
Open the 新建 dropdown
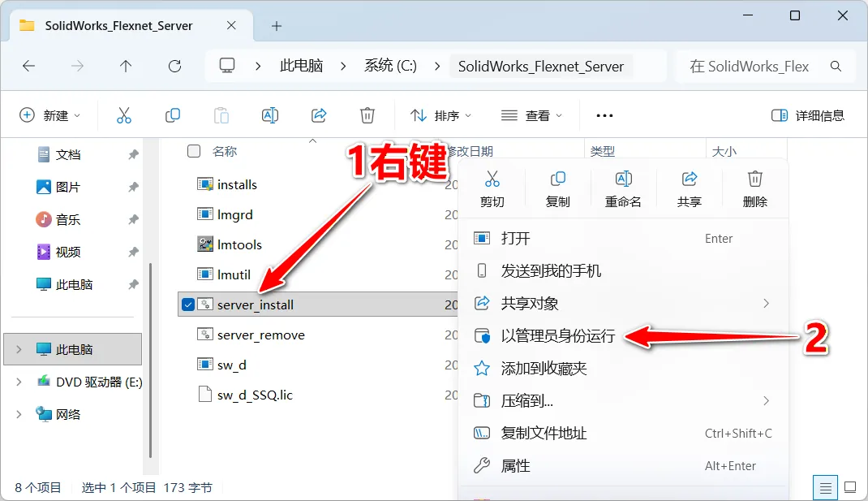click(49, 115)
